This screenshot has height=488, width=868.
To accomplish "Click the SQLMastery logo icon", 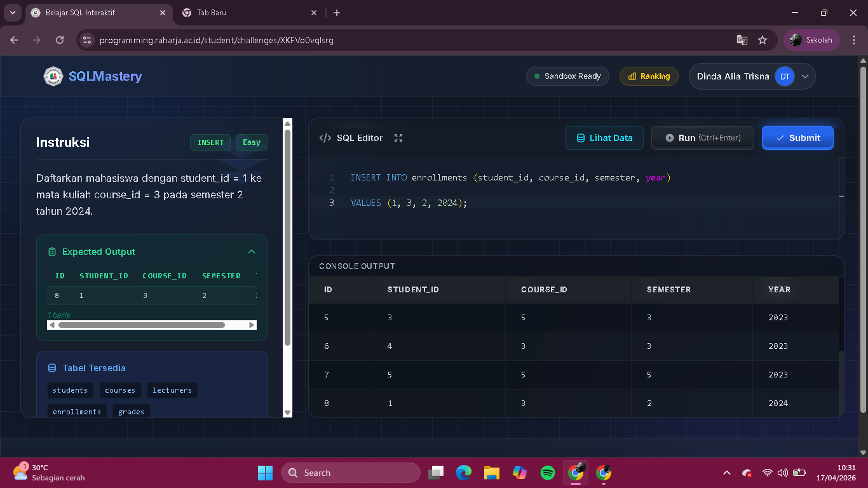I will pyautogui.click(x=53, y=76).
